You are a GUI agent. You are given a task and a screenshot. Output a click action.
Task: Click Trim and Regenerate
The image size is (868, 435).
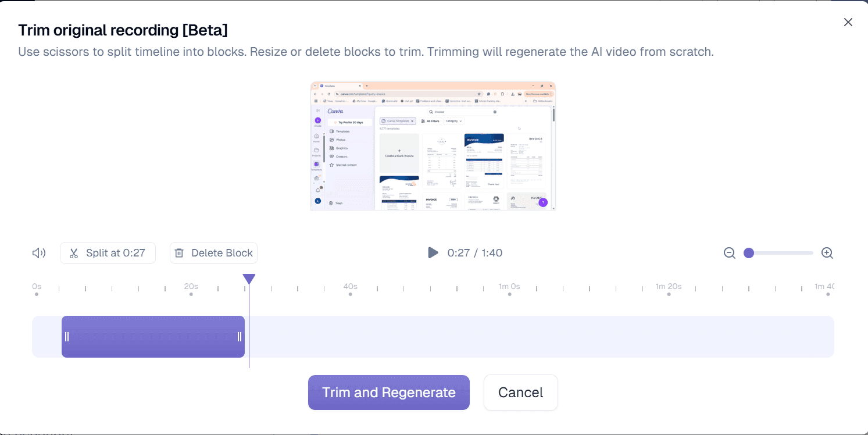click(388, 393)
